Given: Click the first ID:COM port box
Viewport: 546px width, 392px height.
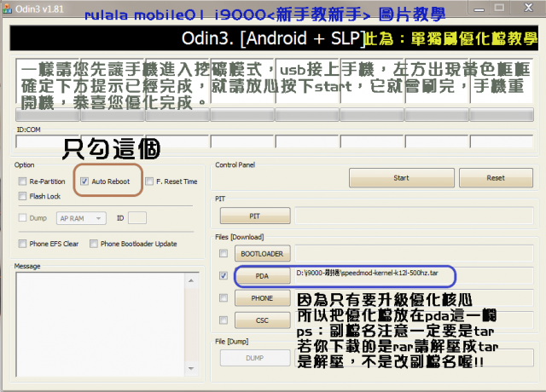Looking at the screenshot, I should 48,141.
